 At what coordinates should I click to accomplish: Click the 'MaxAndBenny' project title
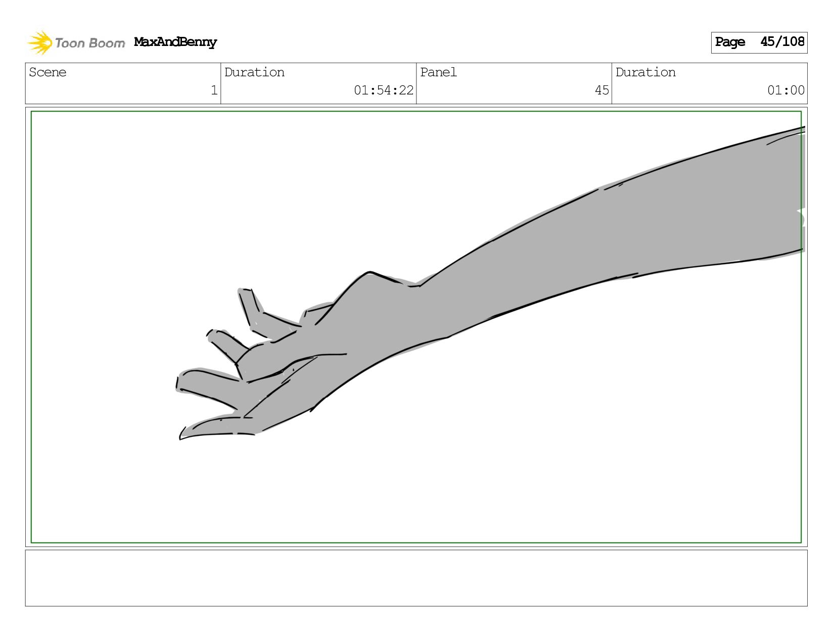pos(175,42)
